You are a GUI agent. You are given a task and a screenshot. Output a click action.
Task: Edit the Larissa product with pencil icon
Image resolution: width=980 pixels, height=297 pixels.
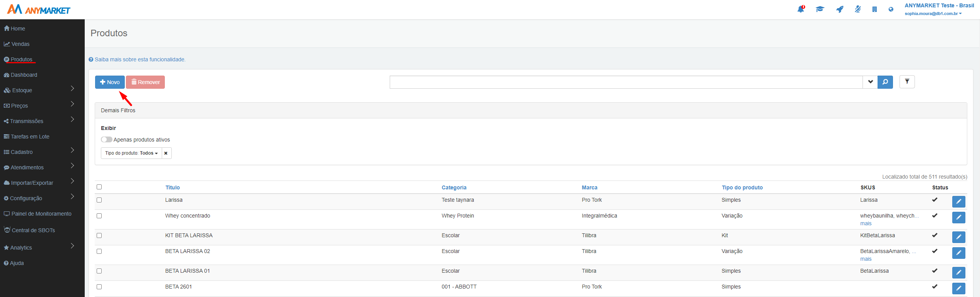tap(958, 201)
